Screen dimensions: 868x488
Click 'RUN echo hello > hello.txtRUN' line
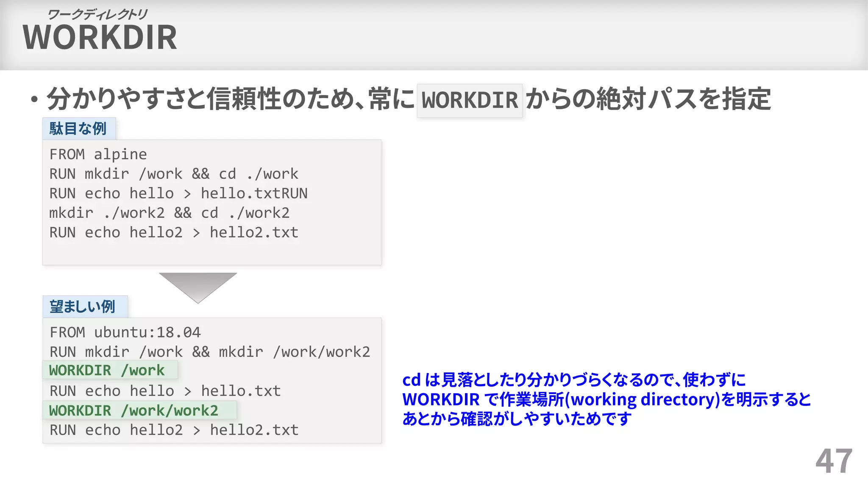[x=178, y=194]
